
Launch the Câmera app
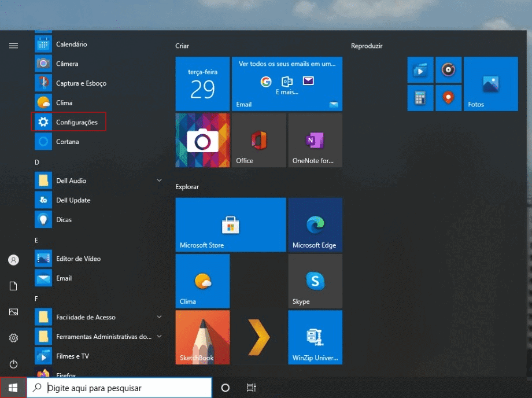point(98,64)
